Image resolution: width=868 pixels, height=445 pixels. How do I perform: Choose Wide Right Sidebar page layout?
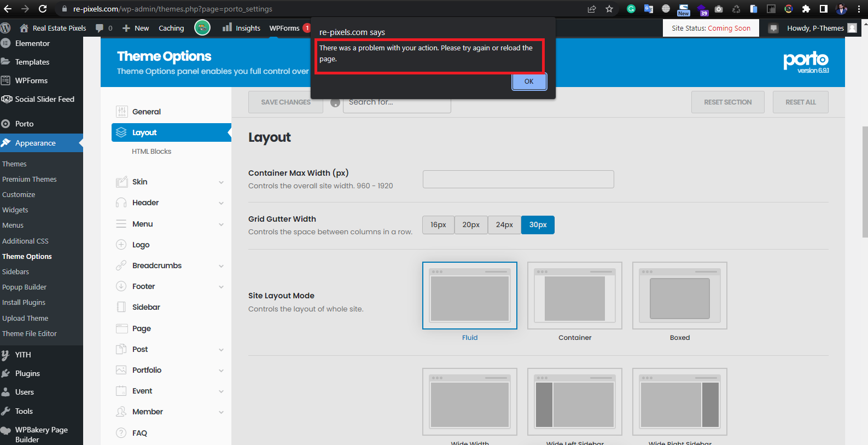(x=680, y=402)
